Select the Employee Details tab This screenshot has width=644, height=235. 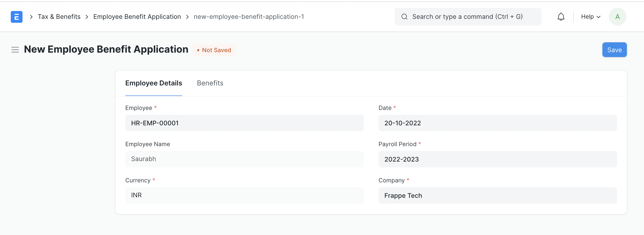pos(153,83)
